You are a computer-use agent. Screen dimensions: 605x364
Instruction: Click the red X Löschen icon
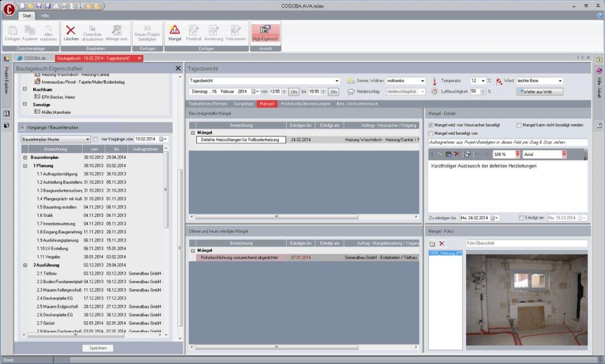[71, 31]
